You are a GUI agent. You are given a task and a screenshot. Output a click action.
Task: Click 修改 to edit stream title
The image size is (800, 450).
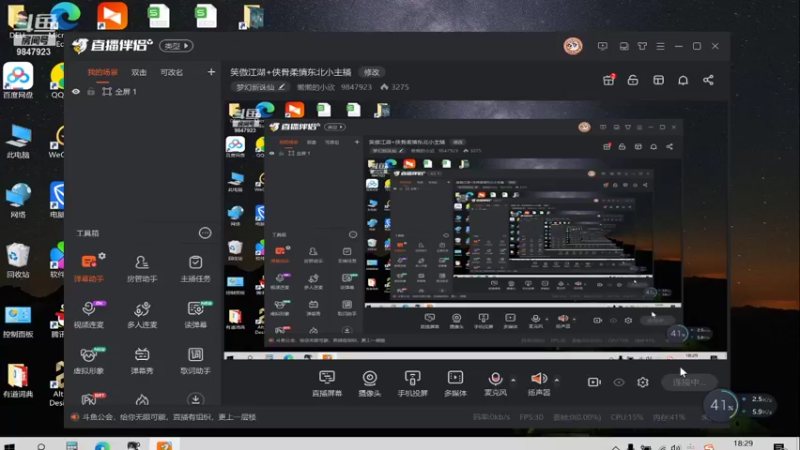tap(371, 72)
